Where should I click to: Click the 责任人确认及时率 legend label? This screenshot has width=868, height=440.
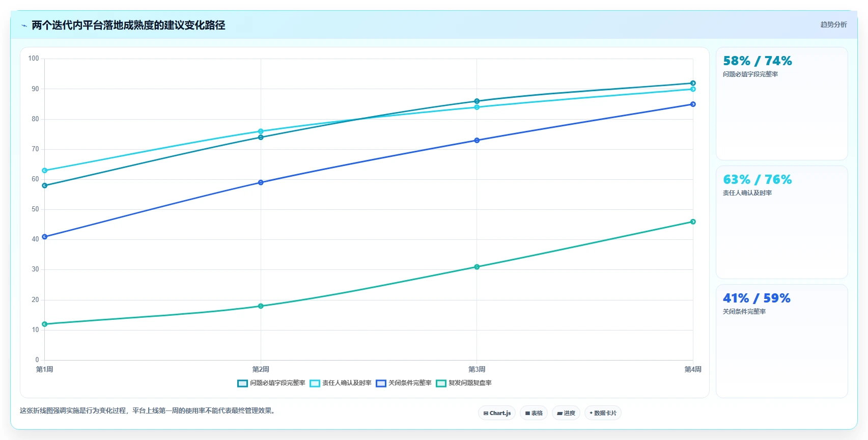click(x=347, y=383)
